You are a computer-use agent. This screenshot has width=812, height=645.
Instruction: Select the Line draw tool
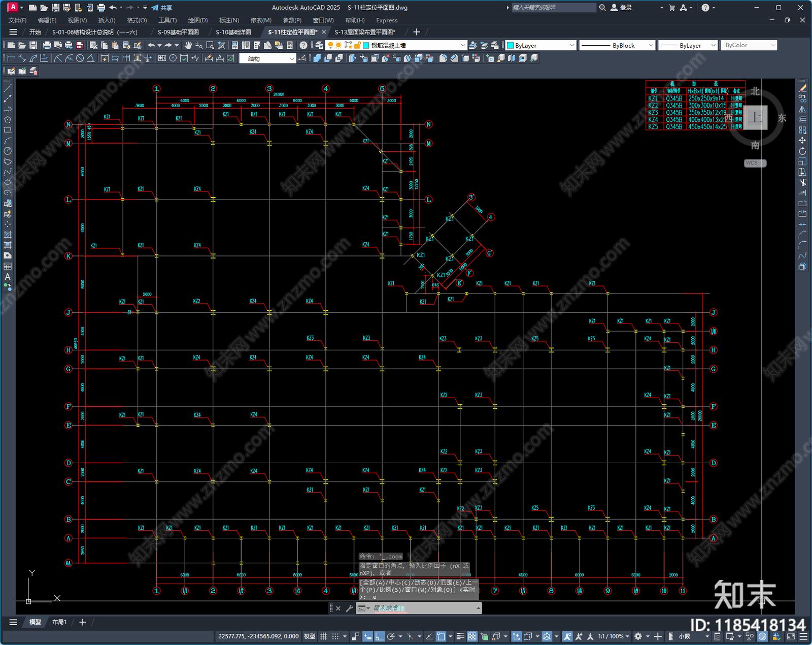[x=8, y=88]
